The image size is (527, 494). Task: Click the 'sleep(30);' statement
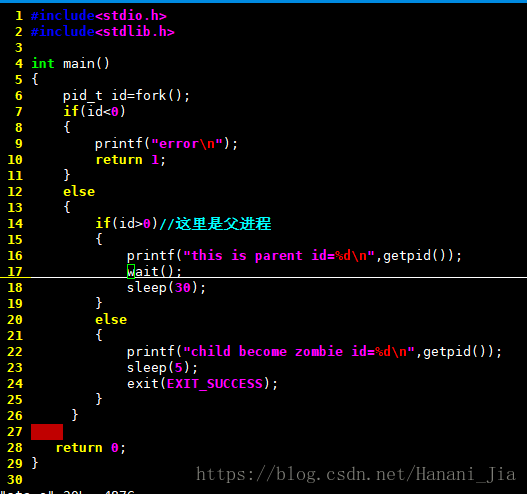click(166, 288)
